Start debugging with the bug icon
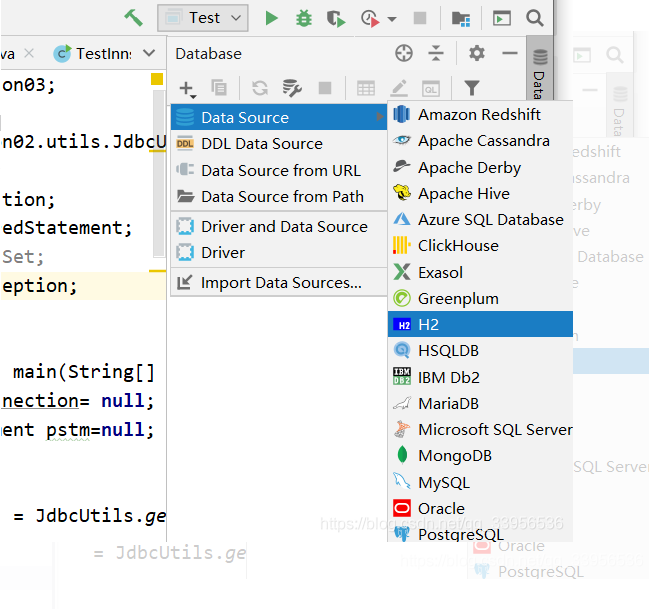This screenshot has width=649, height=609. 303,18
